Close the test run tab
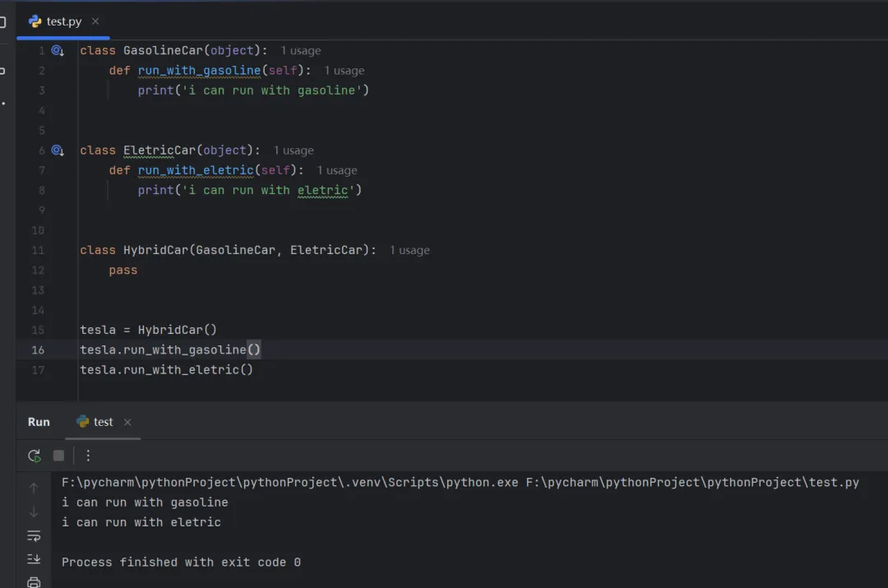 (127, 422)
